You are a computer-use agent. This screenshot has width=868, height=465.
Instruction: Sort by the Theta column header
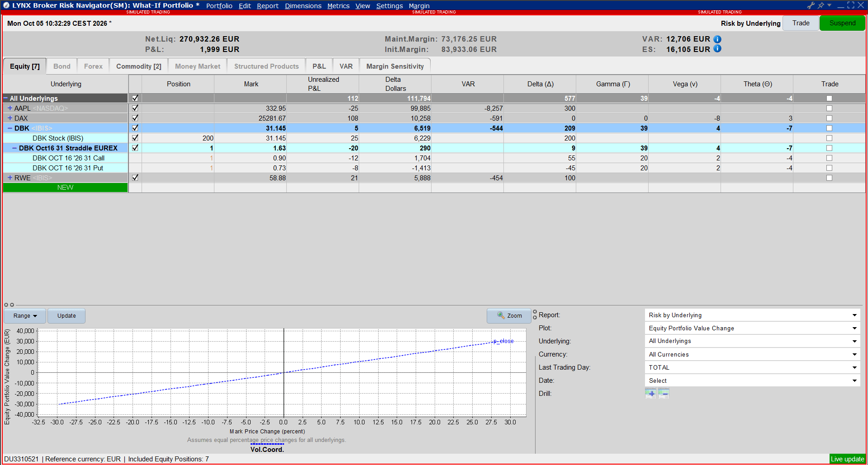click(757, 84)
